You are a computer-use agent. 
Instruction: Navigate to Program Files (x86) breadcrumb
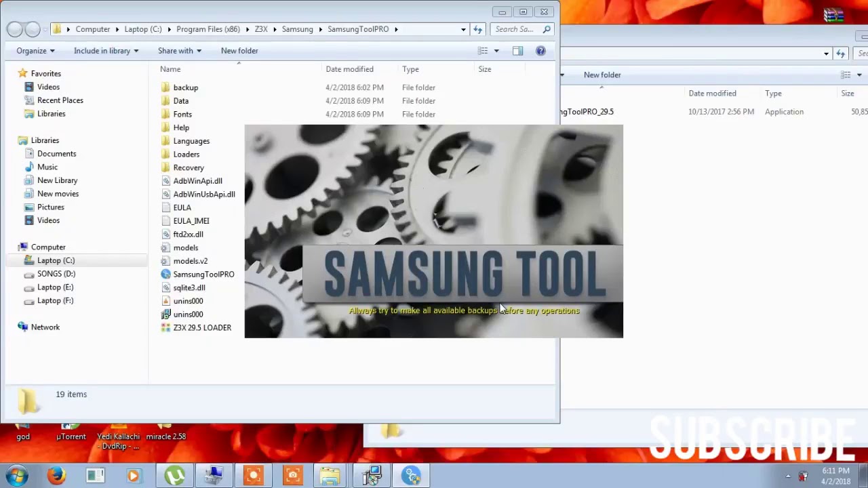pos(208,29)
